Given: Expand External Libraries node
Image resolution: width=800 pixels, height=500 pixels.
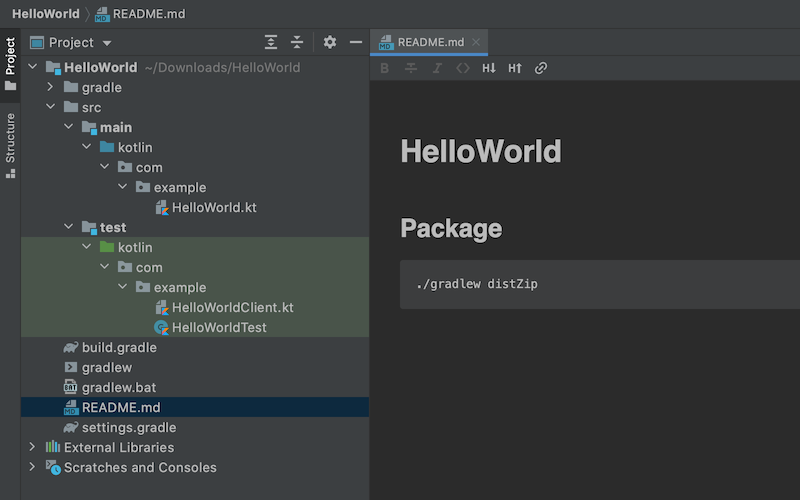Looking at the screenshot, I should pyautogui.click(x=32, y=447).
